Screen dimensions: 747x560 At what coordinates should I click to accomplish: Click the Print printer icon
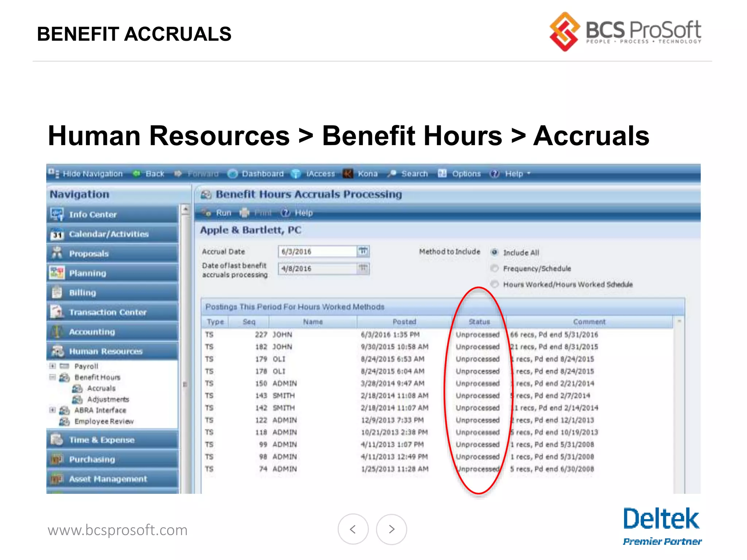[244, 213]
